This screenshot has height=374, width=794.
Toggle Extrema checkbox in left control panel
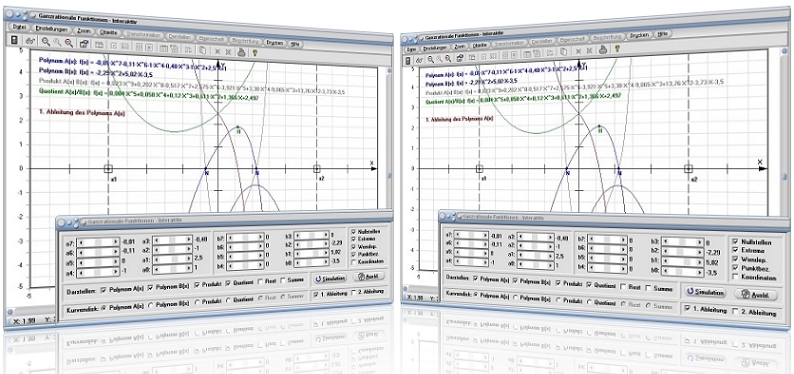353,238
